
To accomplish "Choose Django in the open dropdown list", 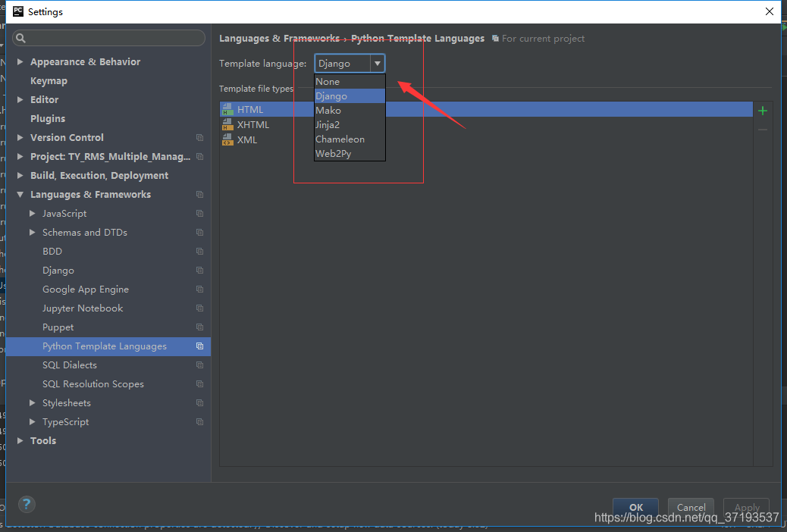I will (350, 95).
